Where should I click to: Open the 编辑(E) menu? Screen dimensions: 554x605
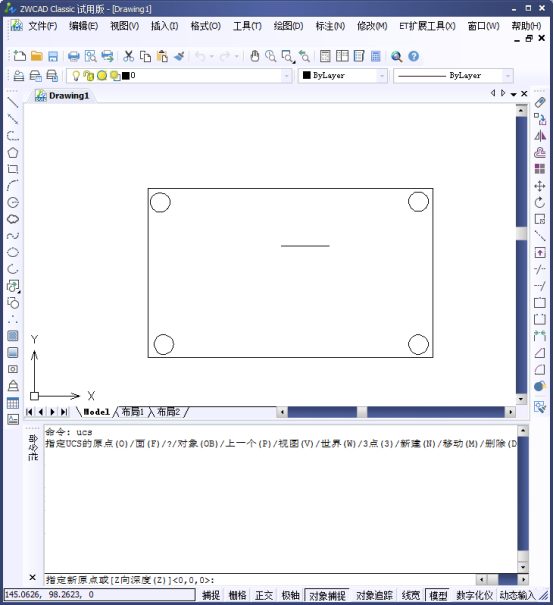(83, 26)
